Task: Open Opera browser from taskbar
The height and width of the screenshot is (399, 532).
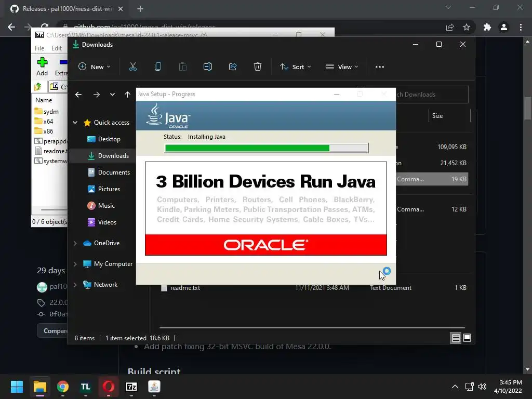Action: [109, 387]
